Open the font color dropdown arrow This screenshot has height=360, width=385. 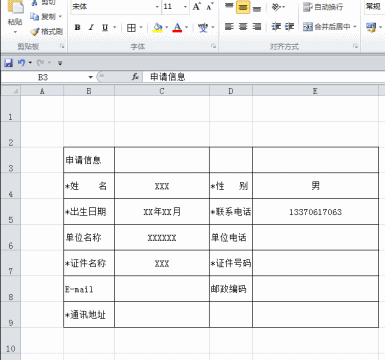point(186,27)
